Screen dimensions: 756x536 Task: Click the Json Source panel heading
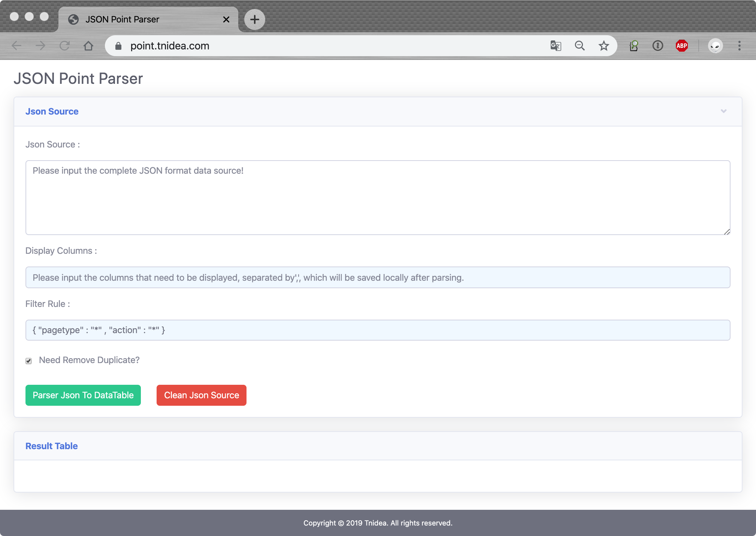point(52,112)
